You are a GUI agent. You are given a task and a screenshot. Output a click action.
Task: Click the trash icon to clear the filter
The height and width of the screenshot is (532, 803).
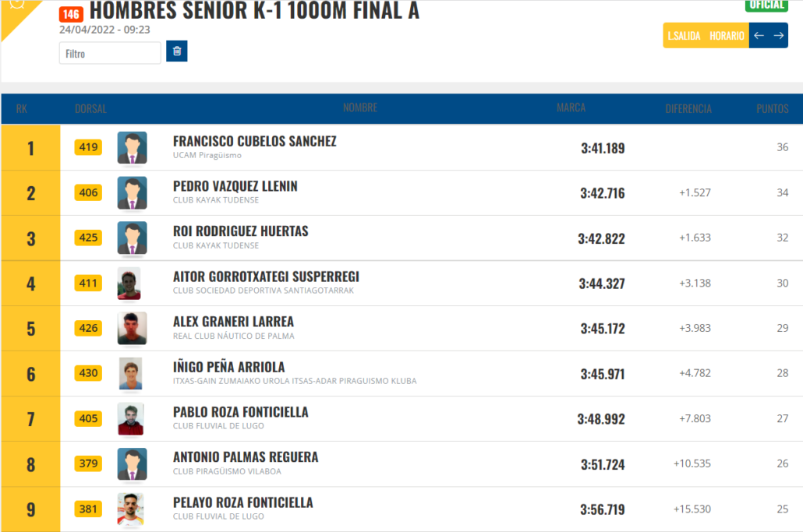click(177, 51)
